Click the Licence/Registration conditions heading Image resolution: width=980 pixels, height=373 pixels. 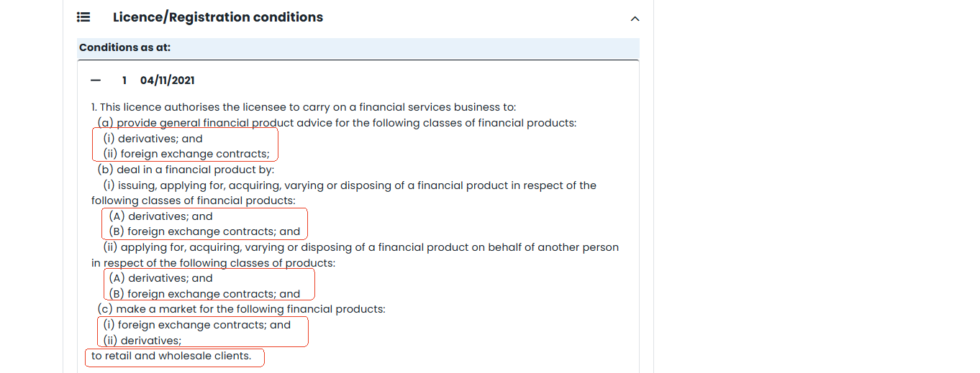[217, 17]
